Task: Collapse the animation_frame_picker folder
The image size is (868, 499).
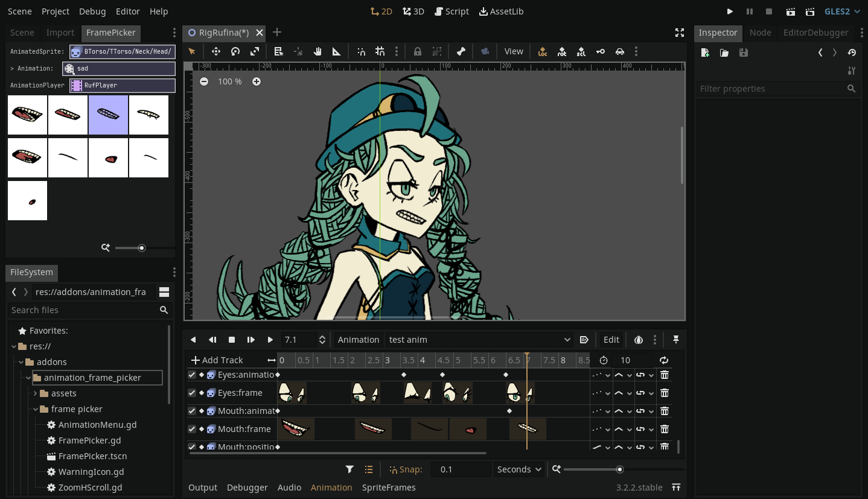Action: pyautogui.click(x=28, y=378)
